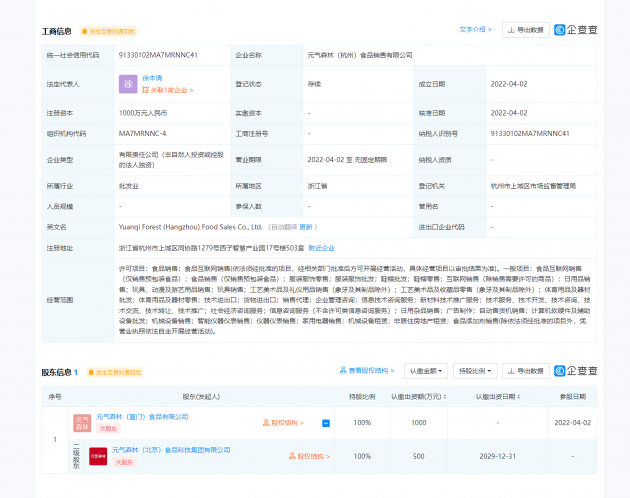
Task: Open 元气森林（厦门）食品有限公司 shareholder link
Action: pyautogui.click(x=142, y=417)
